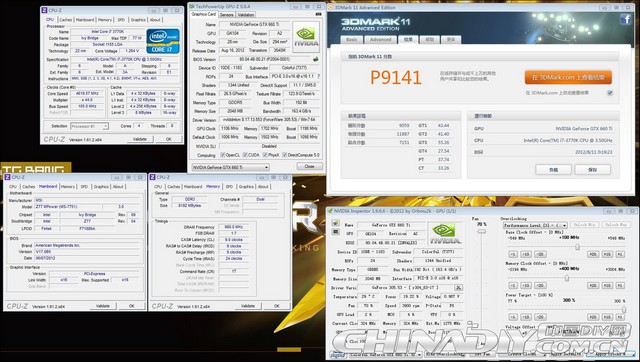The image size is (640, 362).
Task: Open the Facebook icon in 3DMark 11
Action: tap(626, 19)
